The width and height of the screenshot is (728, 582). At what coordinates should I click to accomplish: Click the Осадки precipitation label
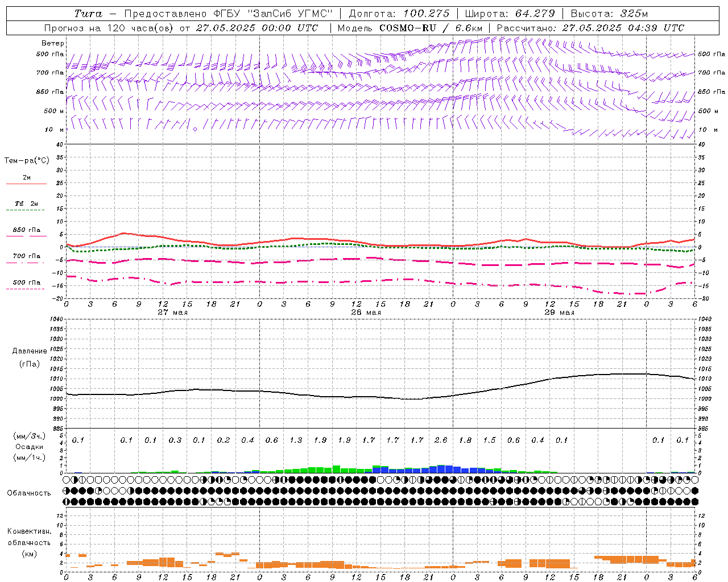coord(29,447)
